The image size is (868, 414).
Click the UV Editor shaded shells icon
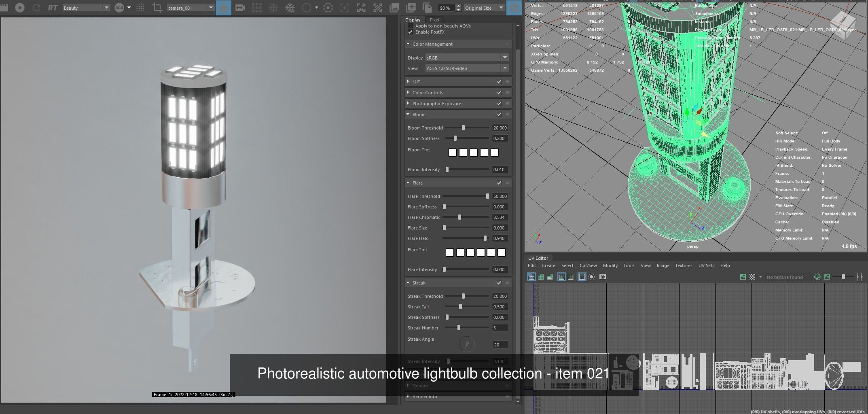pyautogui.click(x=541, y=277)
